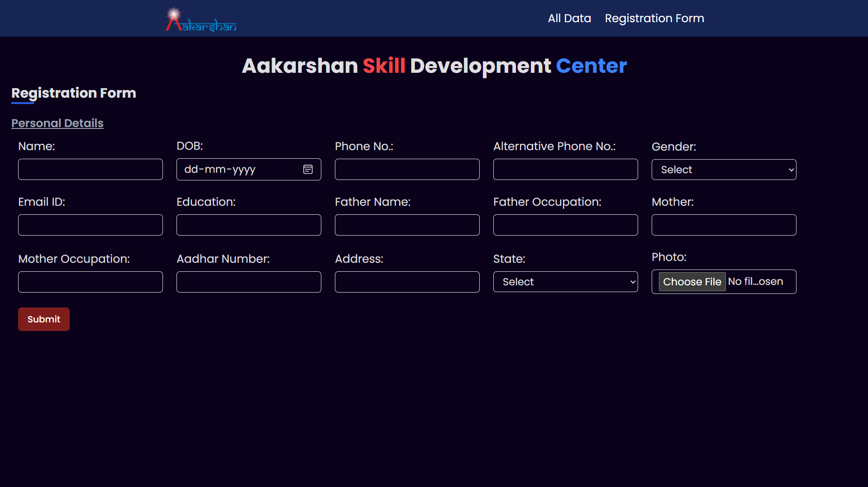
Task: Click the Aakarshan logo in header
Action: tap(201, 20)
